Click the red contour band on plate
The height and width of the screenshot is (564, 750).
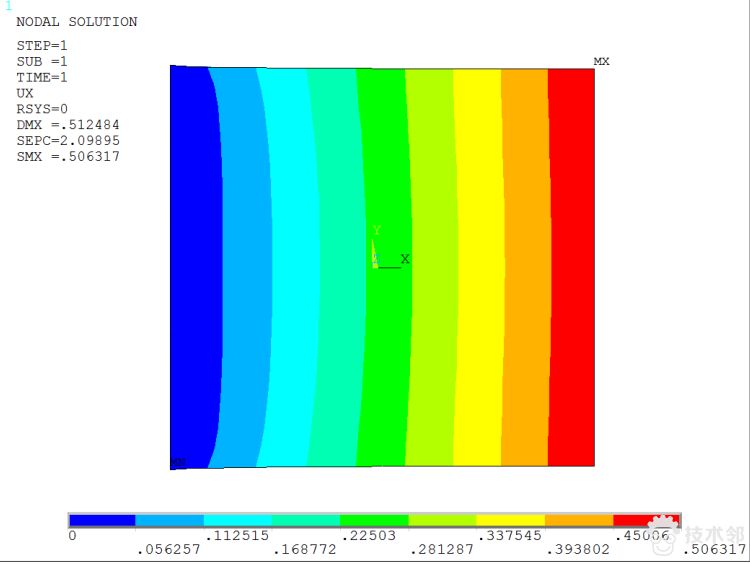click(572, 267)
